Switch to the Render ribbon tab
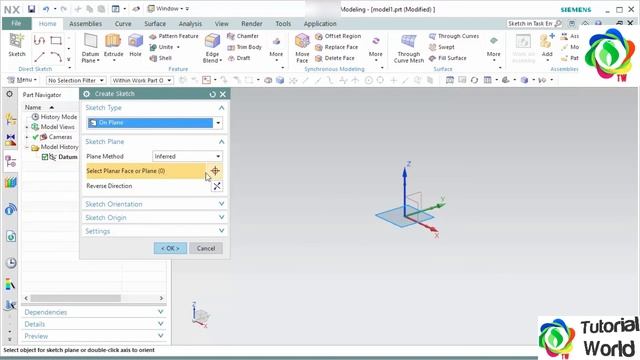The height and width of the screenshot is (360, 640). pos(251,24)
